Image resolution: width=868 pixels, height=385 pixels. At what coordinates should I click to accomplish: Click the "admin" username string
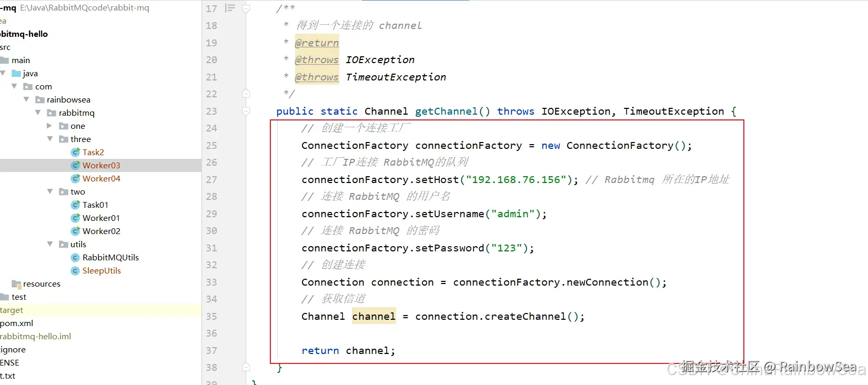(x=513, y=214)
